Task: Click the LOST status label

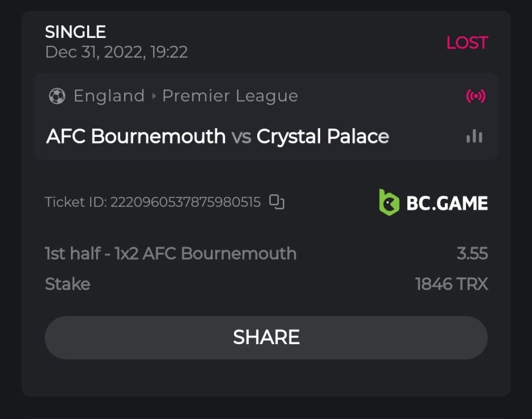Action: tap(467, 43)
